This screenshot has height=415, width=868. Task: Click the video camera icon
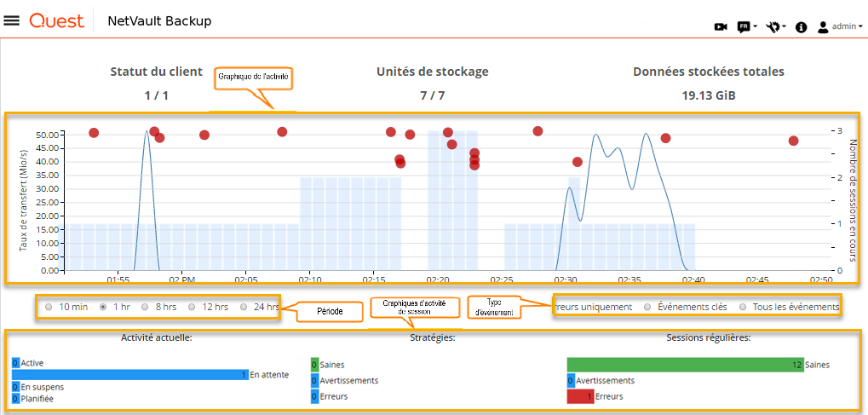pyautogui.click(x=721, y=27)
